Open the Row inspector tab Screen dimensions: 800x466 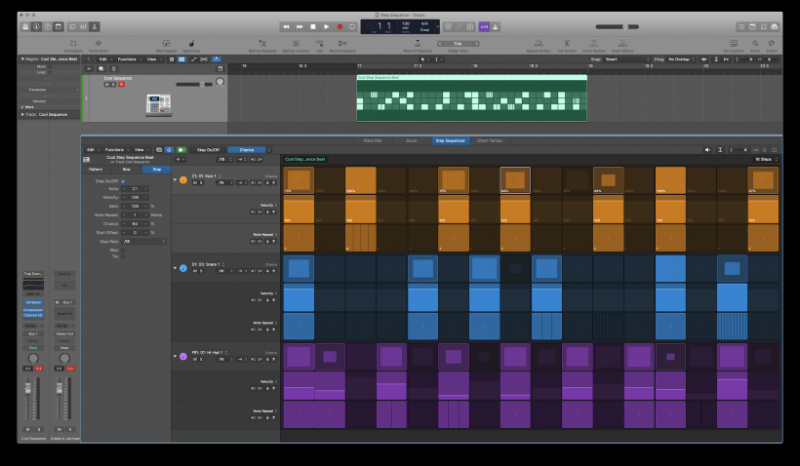click(x=127, y=169)
